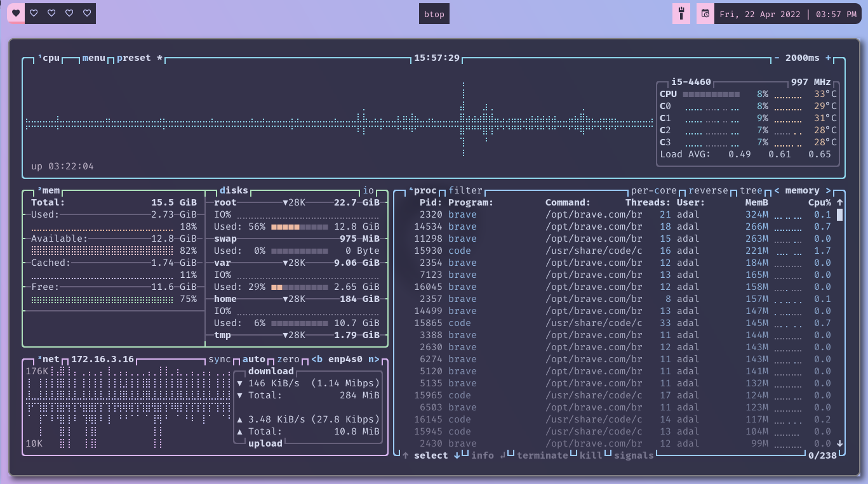
Task: Select next sort column right of memory
Action: tap(828, 190)
